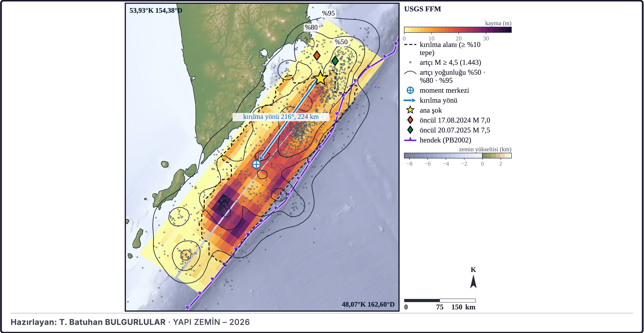Click the scale bar graphic
Image resolution: width=644 pixels, height=333 pixels.
tap(440, 300)
